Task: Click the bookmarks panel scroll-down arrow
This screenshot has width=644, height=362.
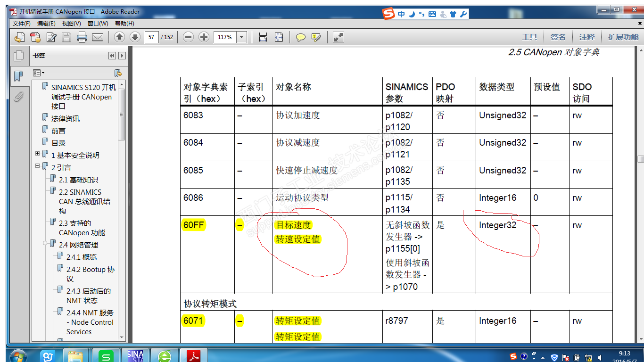Action: point(122,337)
